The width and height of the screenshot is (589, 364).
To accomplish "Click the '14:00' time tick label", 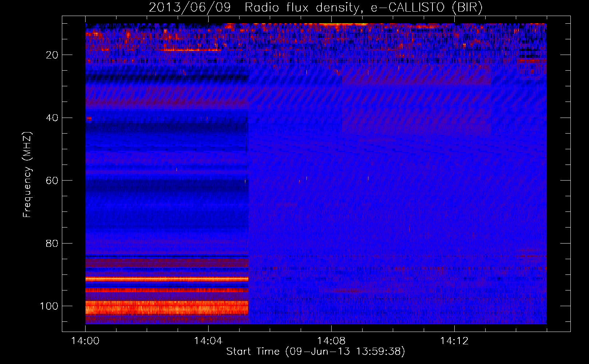I will click(85, 341).
